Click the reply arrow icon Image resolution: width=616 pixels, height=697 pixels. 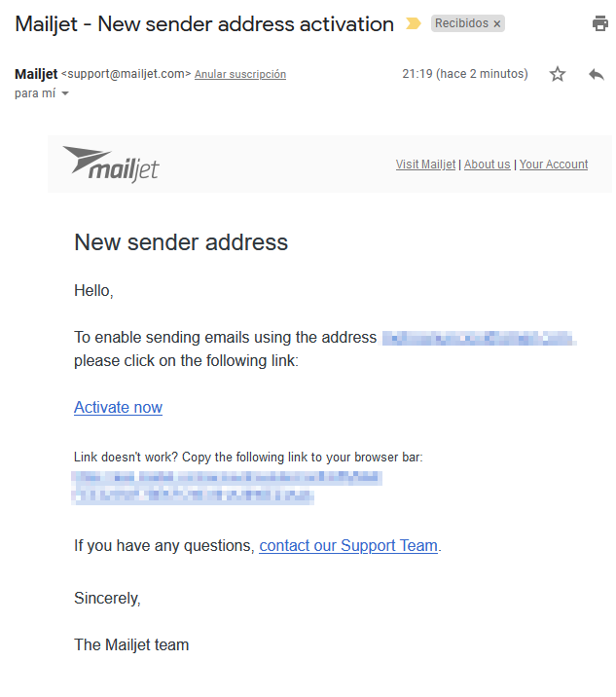[596, 74]
